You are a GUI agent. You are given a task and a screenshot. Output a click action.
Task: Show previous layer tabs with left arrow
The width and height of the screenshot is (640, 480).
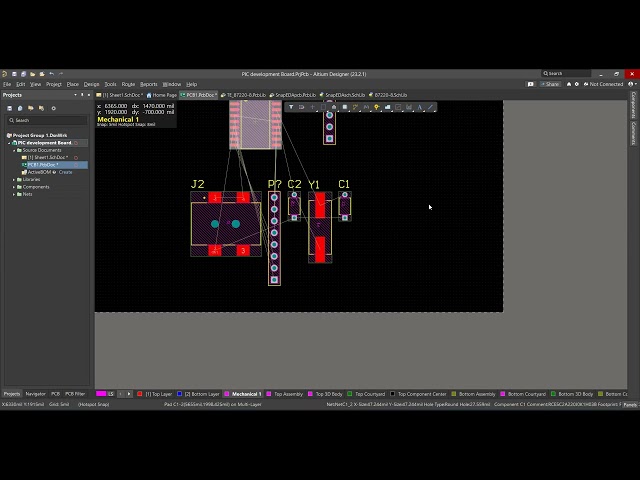[x=121, y=394]
